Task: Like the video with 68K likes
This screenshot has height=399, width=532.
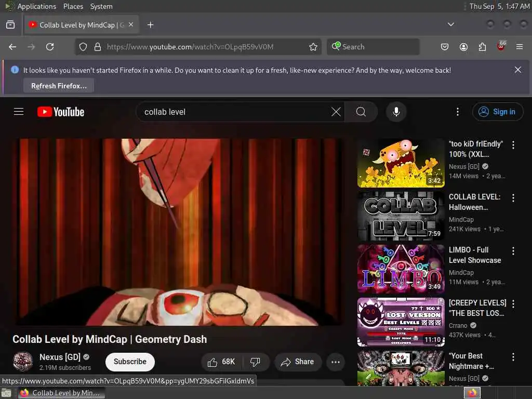Action: click(221, 362)
